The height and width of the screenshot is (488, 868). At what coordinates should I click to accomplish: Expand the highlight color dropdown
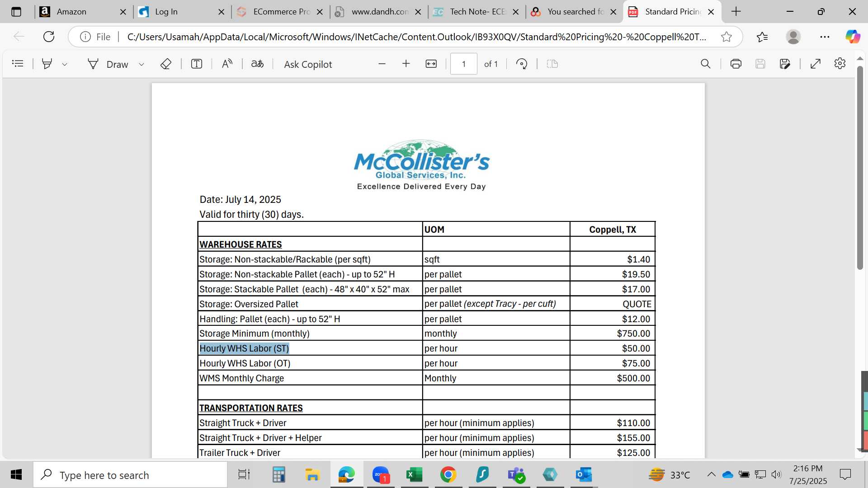65,64
